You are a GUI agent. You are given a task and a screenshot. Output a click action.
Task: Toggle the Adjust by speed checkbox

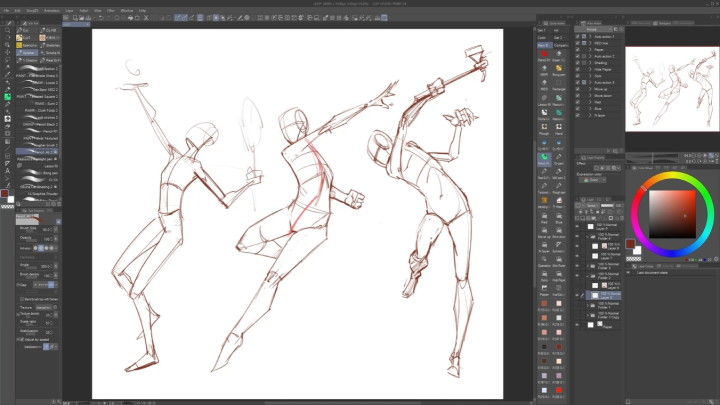pyautogui.click(x=20, y=340)
